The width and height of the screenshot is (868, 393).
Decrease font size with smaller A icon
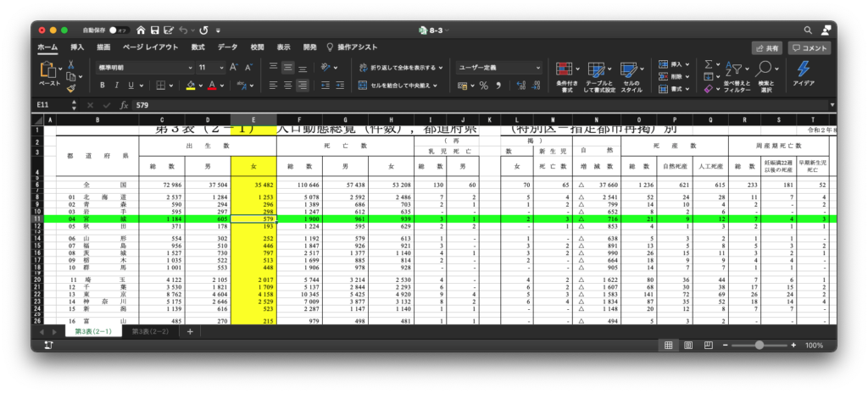pos(248,68)
